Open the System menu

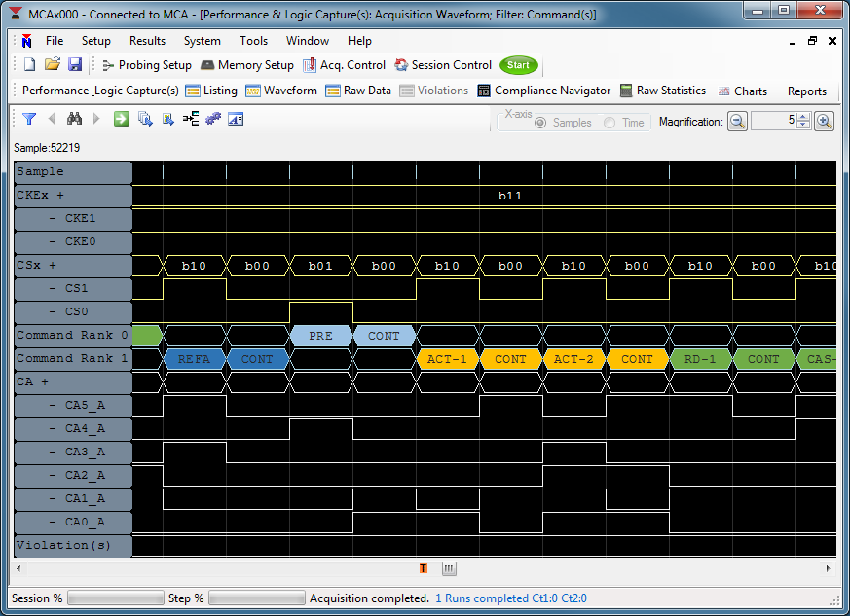coord(202,41)
